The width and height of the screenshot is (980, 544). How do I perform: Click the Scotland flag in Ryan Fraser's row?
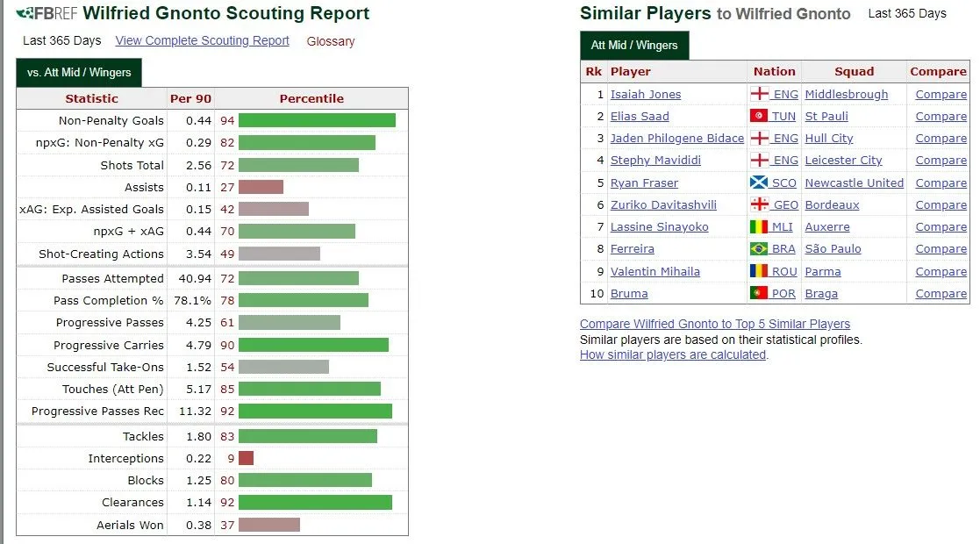pos(759,183)
